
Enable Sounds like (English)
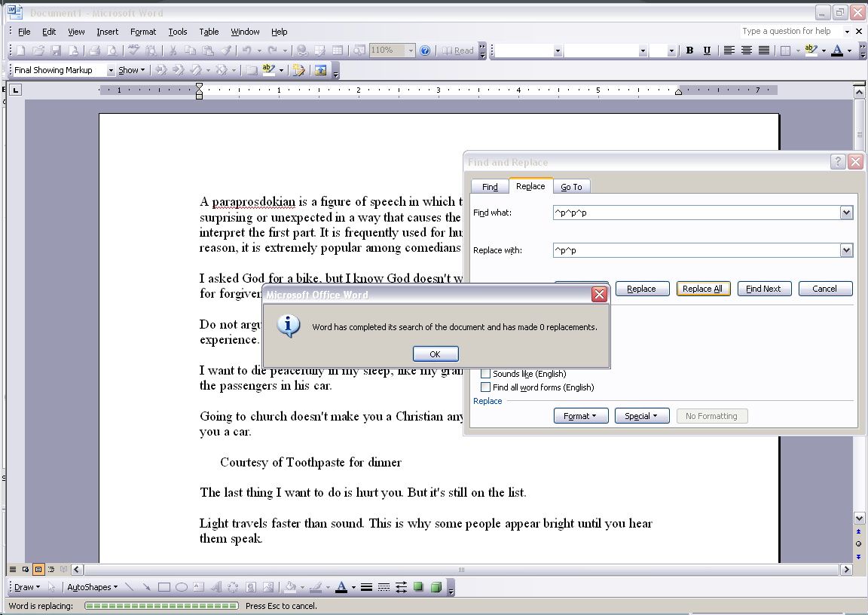(x=486, y=373)
